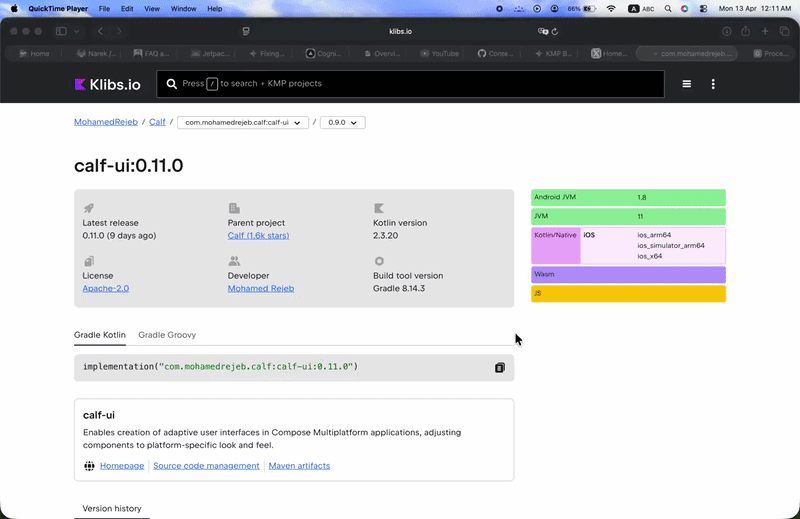Go back with Safari back arrow
Screen dimensions: 800x519
[101, 31]
